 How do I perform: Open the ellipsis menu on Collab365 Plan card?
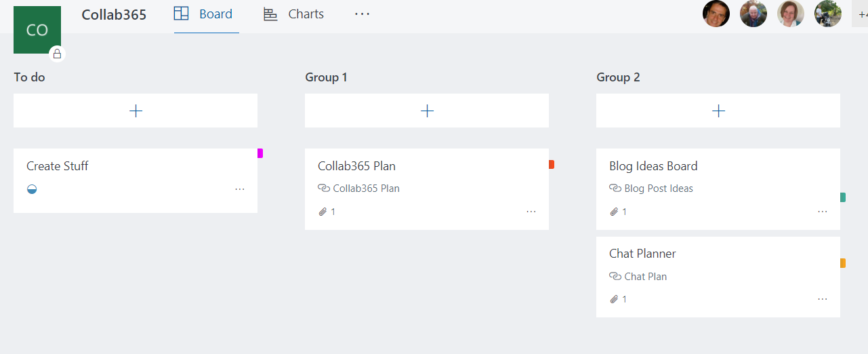coord(531,212)
